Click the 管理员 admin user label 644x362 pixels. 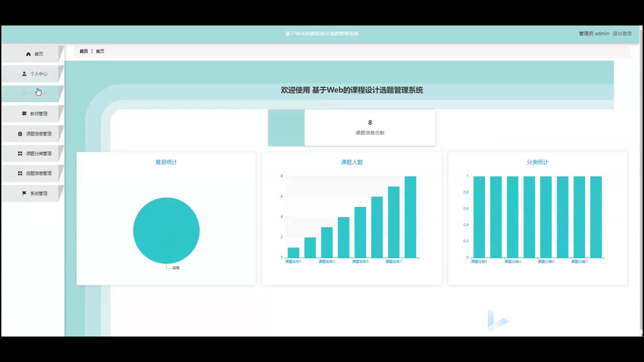(x=594, y=34)
